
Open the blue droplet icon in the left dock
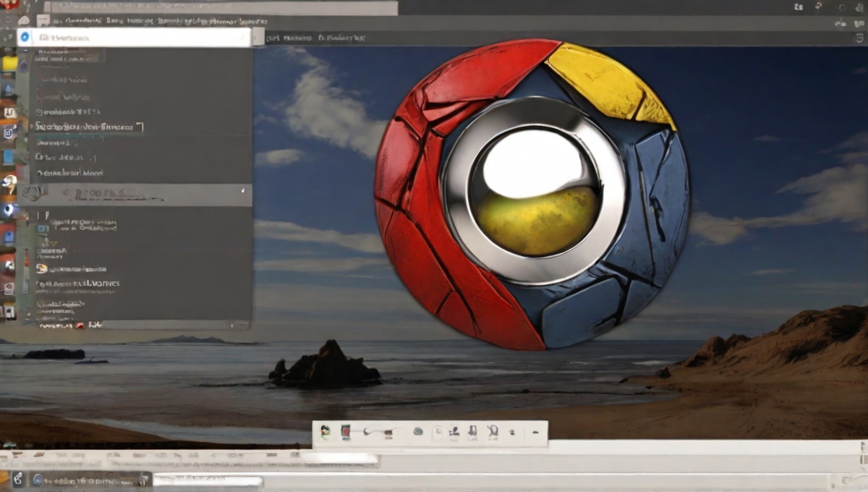(x=9, y=88)
